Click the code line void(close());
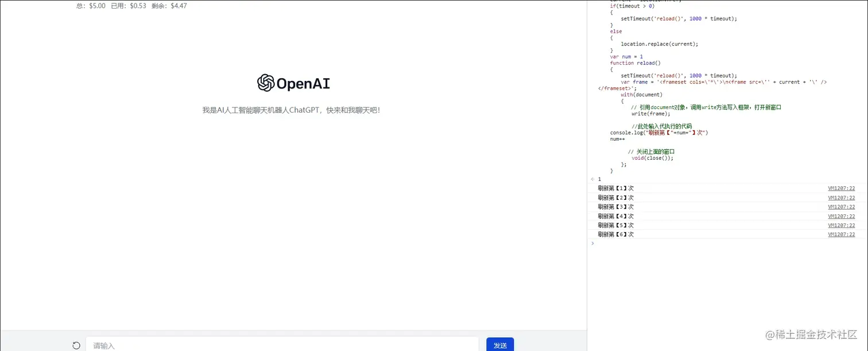The height and width of the screenshot is (351, 868). [652, 158]
